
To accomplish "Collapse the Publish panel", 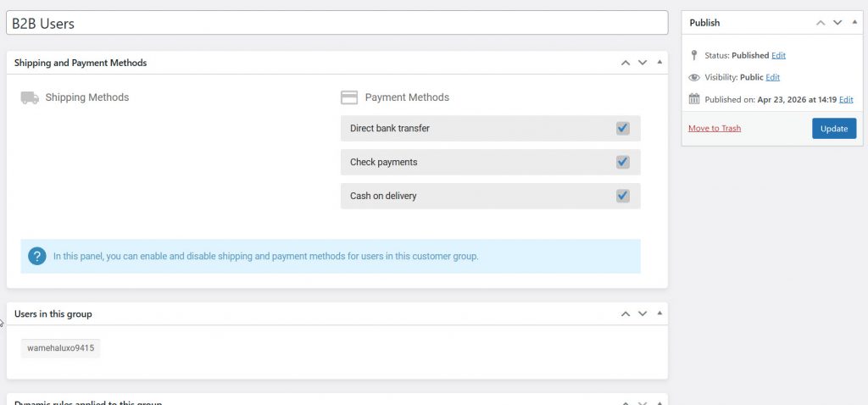I will [x=854, y=23].
